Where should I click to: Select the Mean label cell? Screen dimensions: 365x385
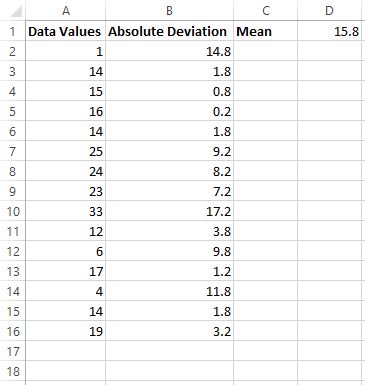265,31
